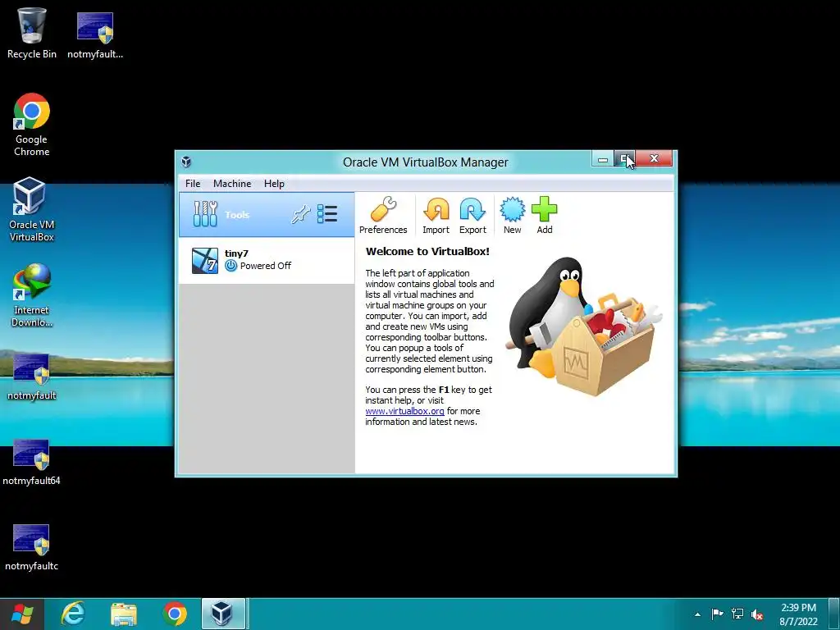Image resolution: width=840 pixels, height=630 pixels.
Task: Open the Tools list menu icon
Action: (x=327, y=214)
